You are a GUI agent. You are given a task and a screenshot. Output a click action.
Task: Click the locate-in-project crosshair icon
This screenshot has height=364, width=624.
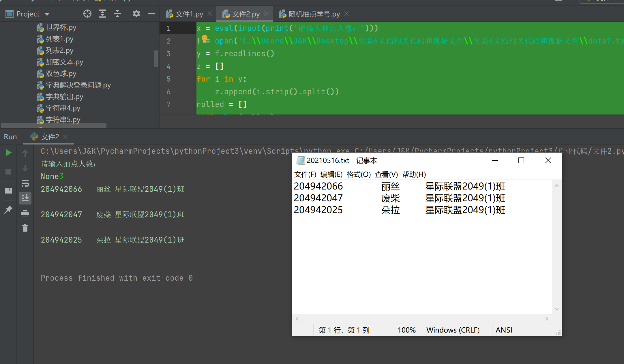(87, 14)
